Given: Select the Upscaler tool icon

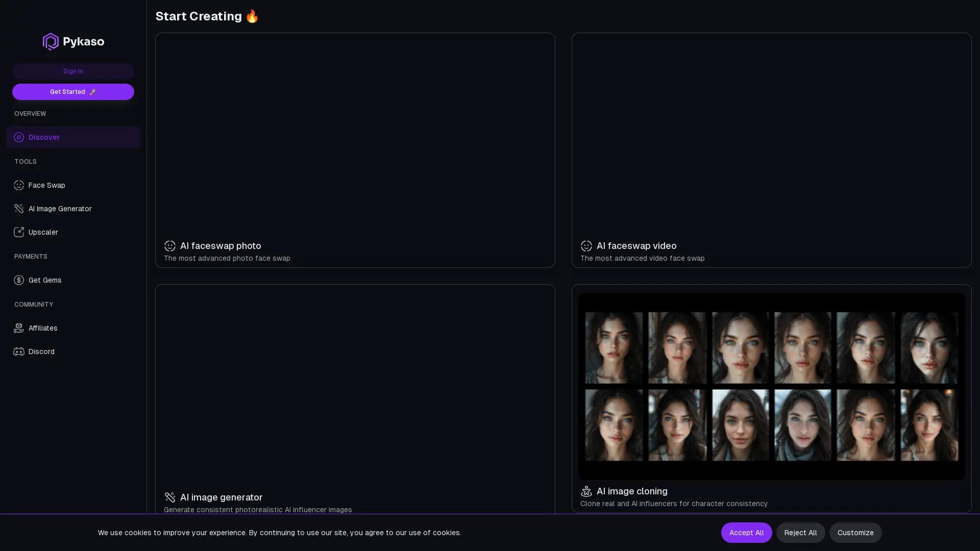Looking at the screenshot, I should [x=19, y=232].
